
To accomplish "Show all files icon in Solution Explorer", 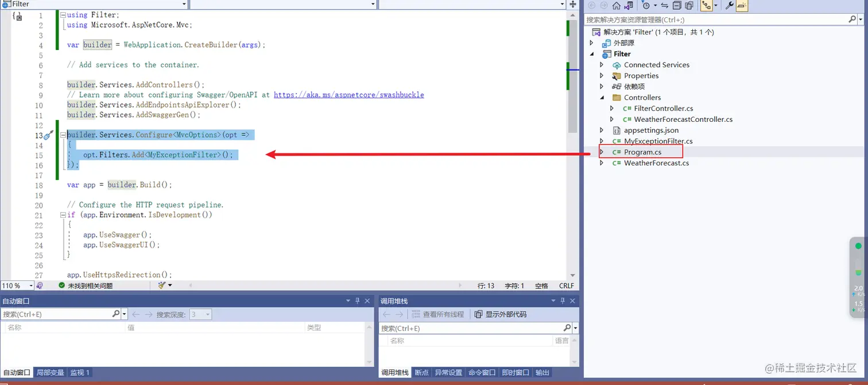I will (x=689, y=6).
